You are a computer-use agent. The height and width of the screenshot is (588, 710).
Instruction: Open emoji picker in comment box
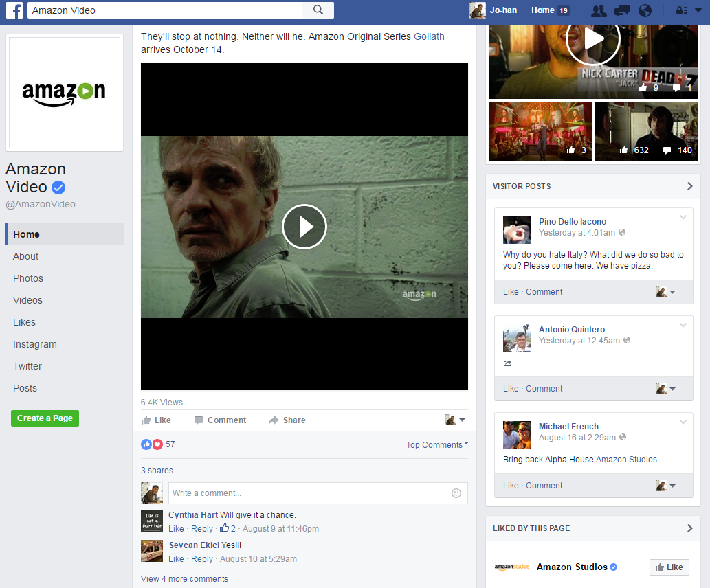456,493
